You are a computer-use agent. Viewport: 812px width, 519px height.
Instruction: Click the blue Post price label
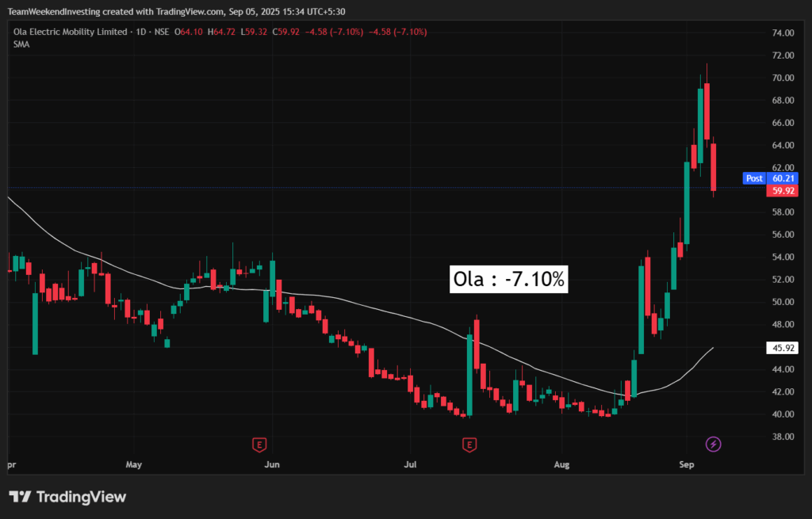coord(754,178)
